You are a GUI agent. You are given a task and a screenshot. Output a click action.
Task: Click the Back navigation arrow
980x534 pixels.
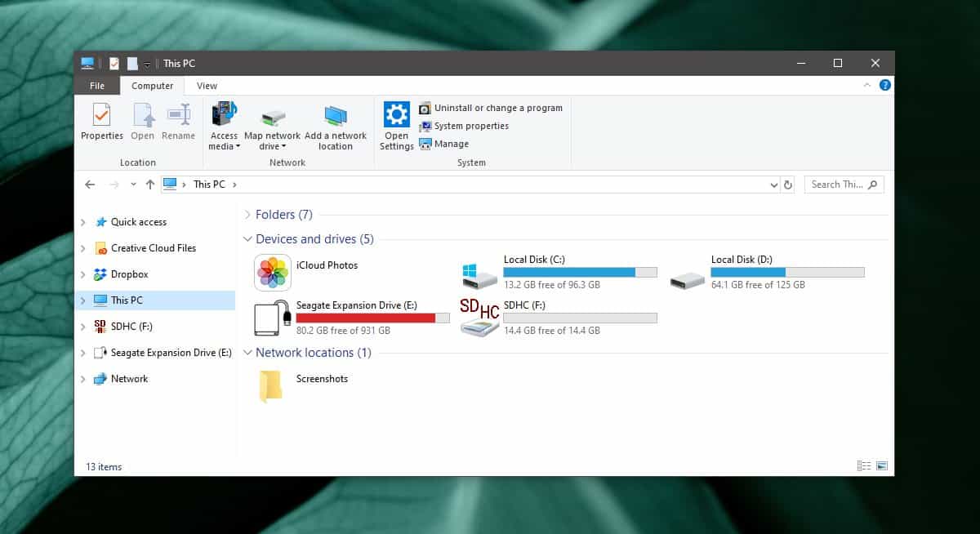pyautogui.click(x=90, y=185)
